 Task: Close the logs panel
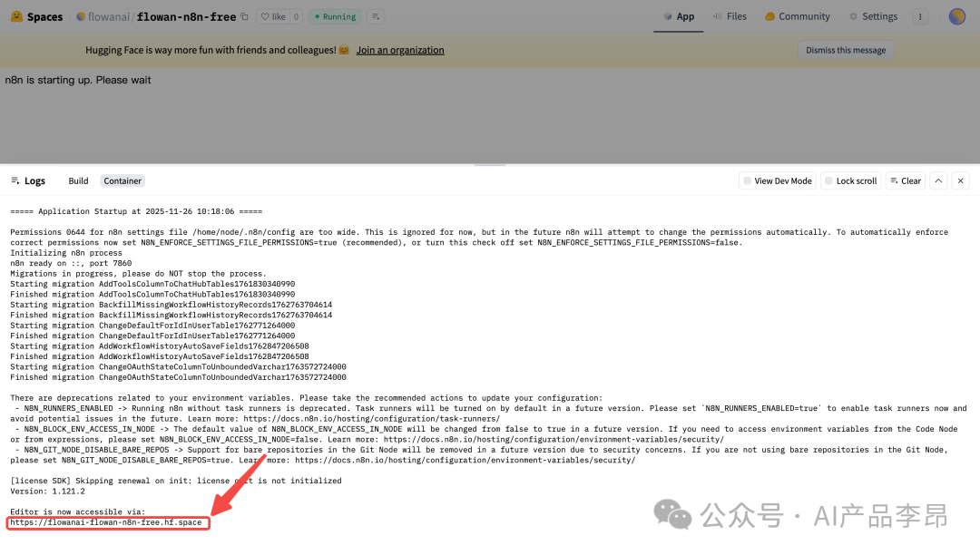point(961,181)
